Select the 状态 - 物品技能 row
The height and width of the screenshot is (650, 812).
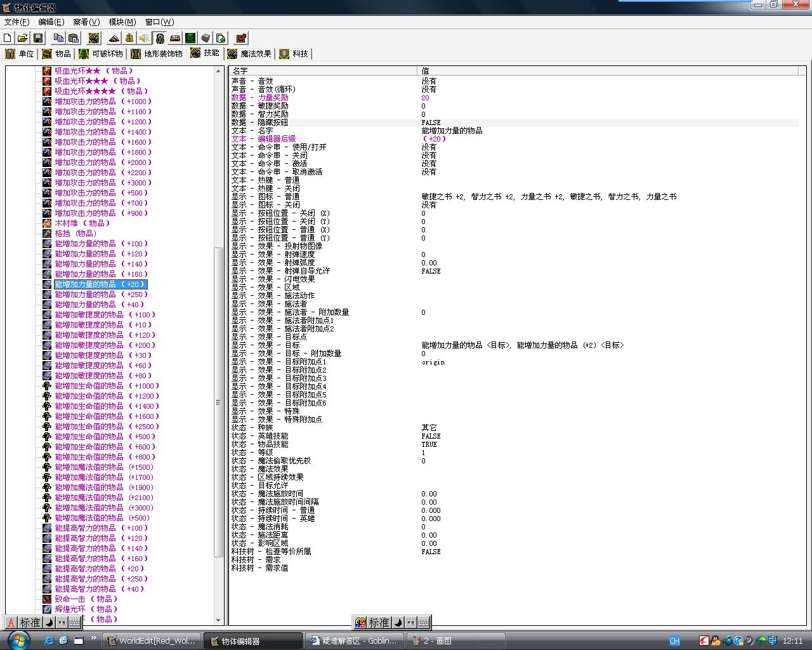click(x=514, y=444)
